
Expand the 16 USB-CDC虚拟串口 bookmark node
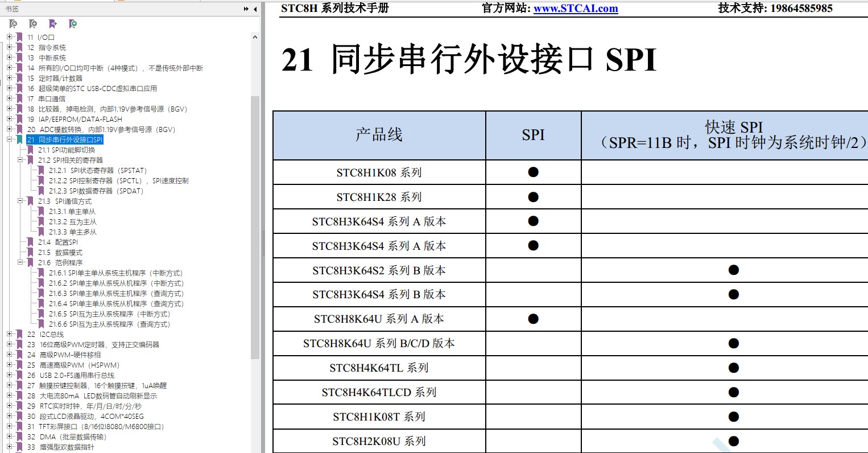point(9,88)
